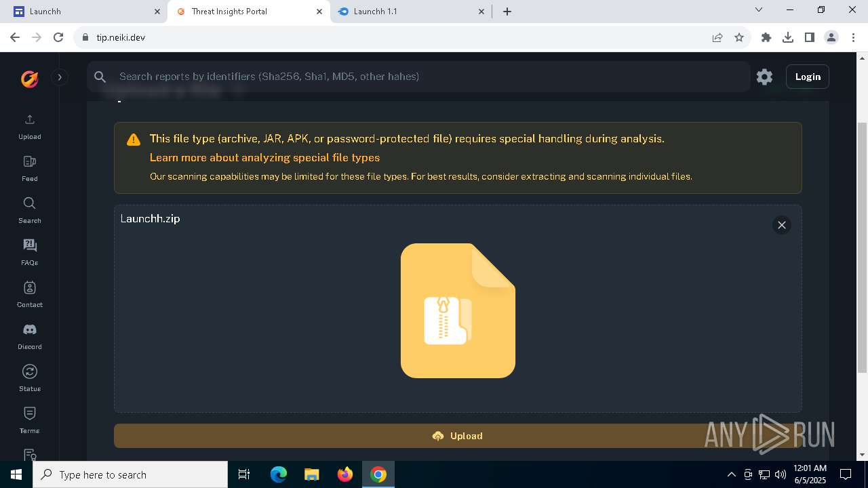
Task: Click the zip archive file thumbnail
Action: pos(458,310)
